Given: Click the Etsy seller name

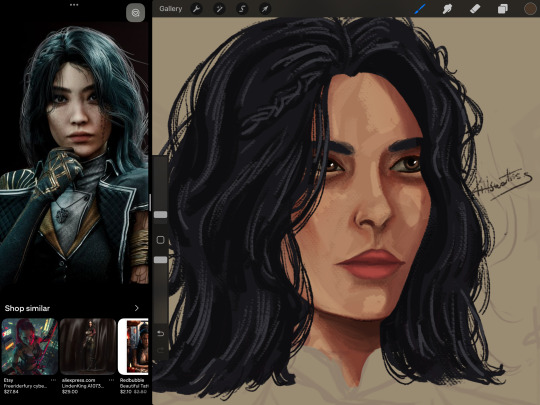Looking at the screenshot, I should click(8, 380).
